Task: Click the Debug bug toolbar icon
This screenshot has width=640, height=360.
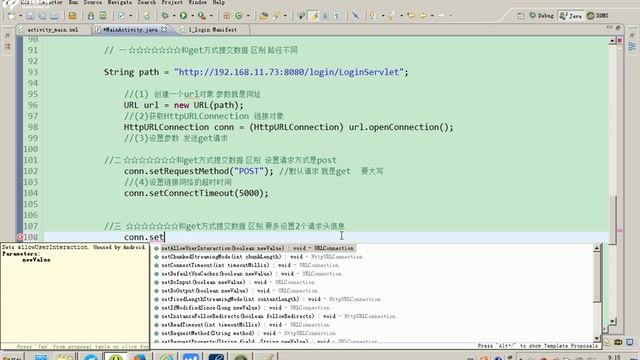Action: (165, 16)
